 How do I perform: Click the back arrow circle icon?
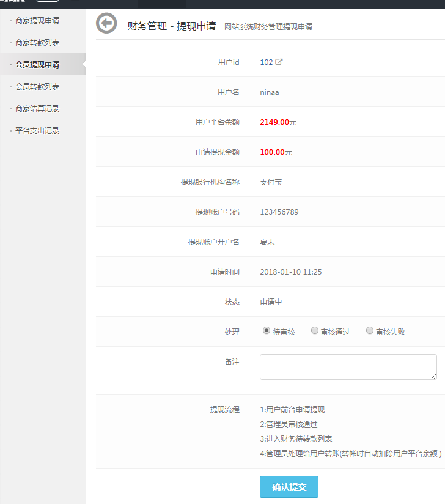(106, 24)
